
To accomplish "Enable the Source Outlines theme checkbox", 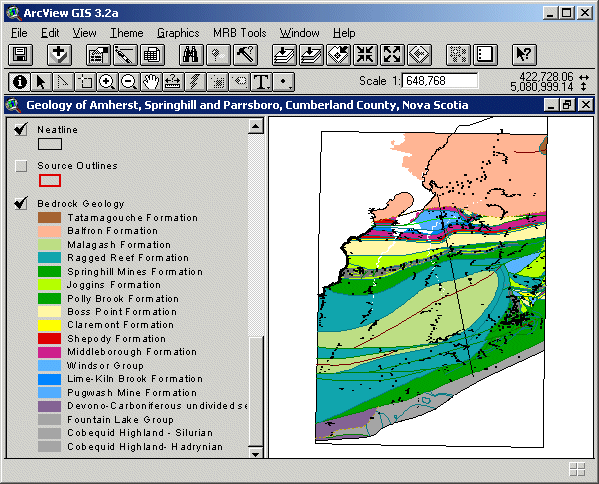I will [21, 166].
